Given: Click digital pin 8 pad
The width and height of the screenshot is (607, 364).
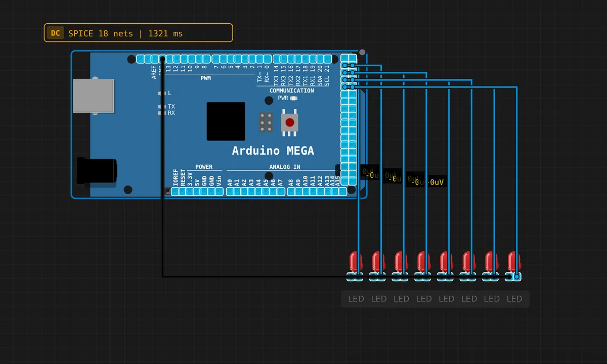Looking at the screenshot, I should (206, 59).
